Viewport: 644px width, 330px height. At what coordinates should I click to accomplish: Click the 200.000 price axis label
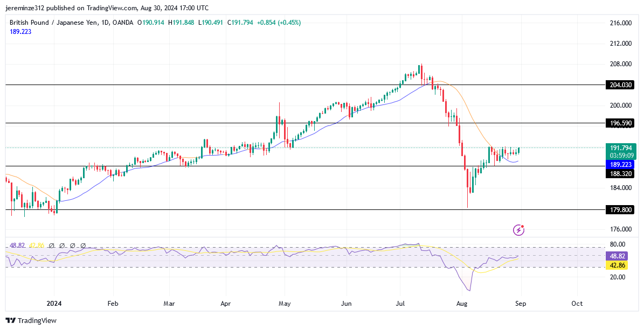click(x=620, y=106)
